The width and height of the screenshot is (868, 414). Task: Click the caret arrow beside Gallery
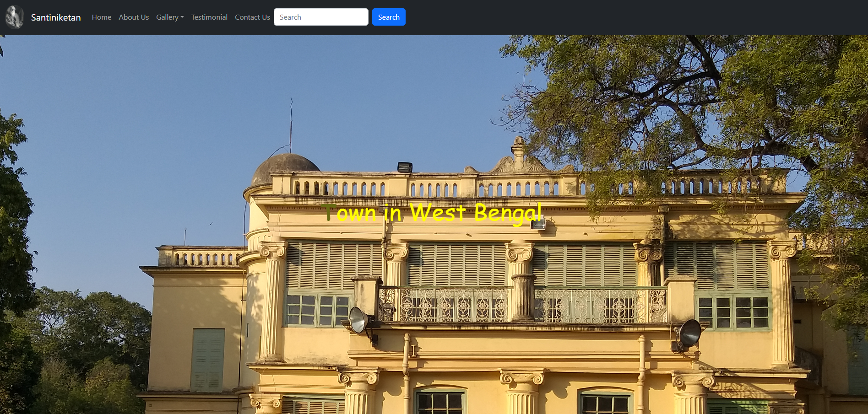click(182, 17)
